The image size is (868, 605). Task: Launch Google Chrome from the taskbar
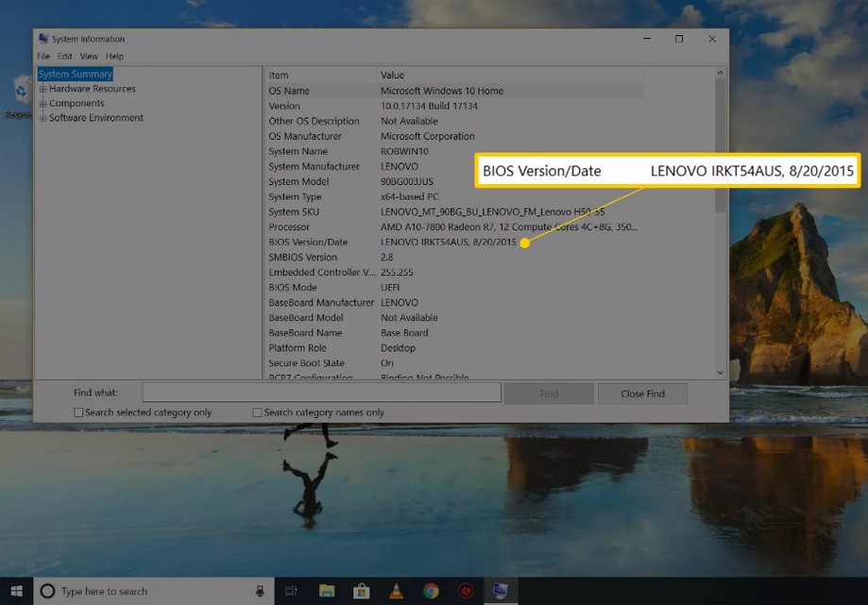(432, 591)
